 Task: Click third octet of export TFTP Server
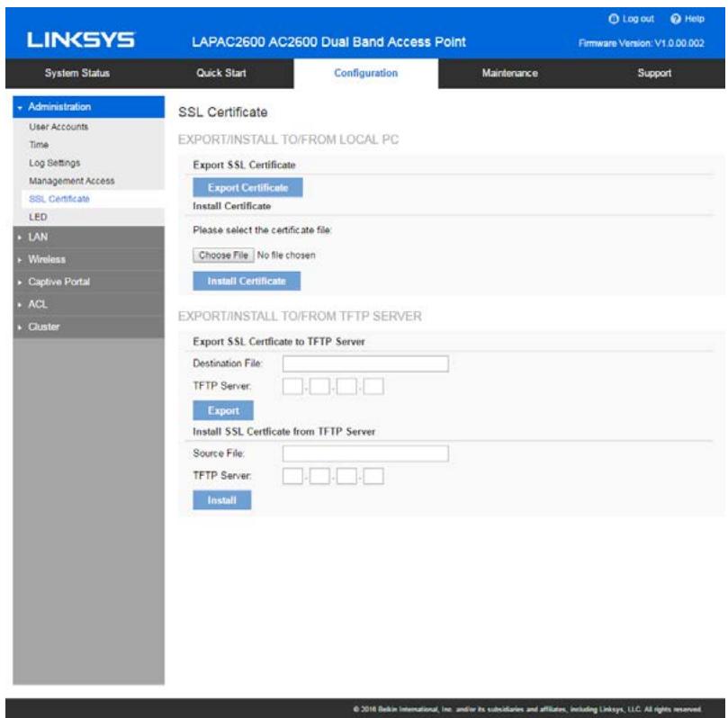tap(346, 386)
